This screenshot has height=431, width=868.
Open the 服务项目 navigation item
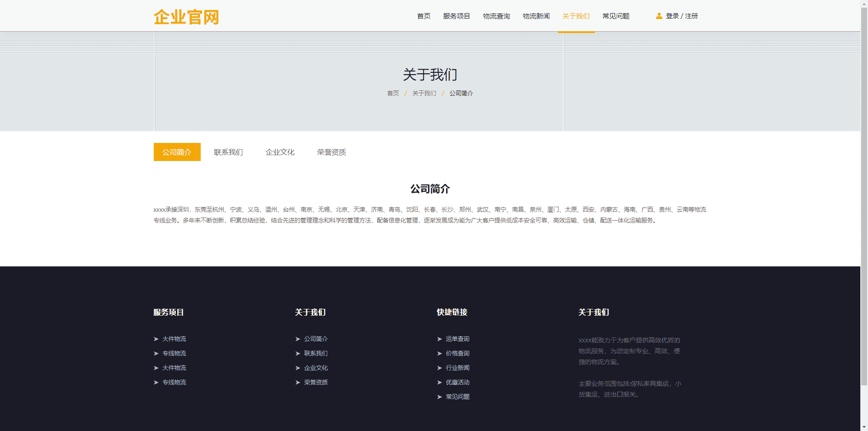tap(457, 16)
